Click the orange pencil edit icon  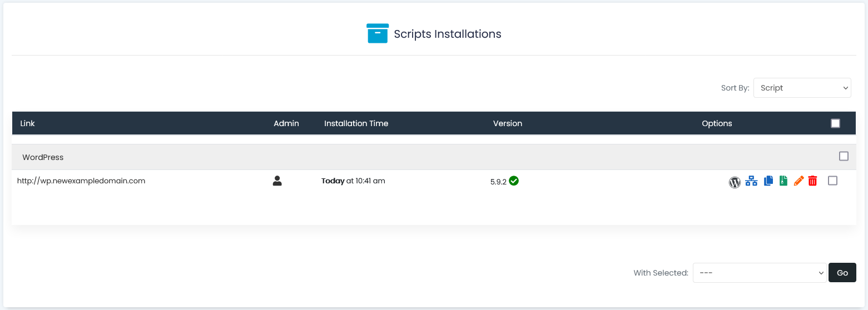tap(798, 181)
